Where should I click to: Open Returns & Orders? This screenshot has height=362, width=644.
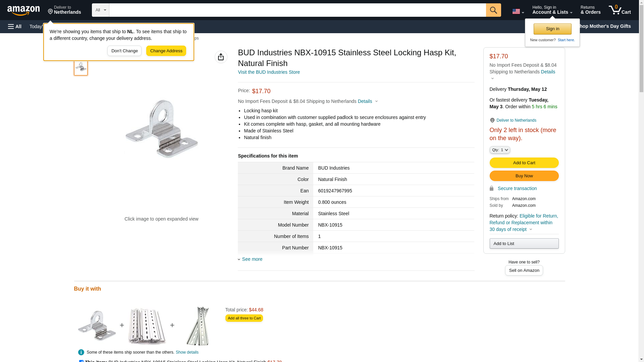[x=590, y=10]
